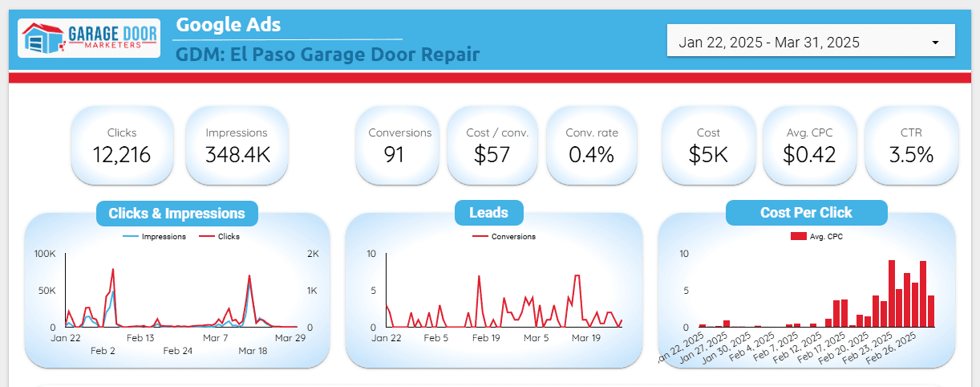Click the 2K right-axis label
Image resolution: width=980 pixels, height=387 pixels.
[313, 254]
